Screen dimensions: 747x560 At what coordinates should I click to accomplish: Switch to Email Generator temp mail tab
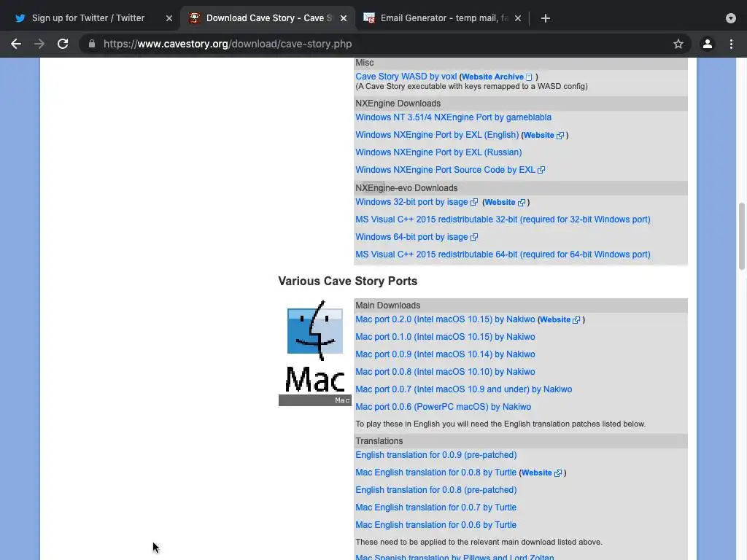tap(443, 18)
